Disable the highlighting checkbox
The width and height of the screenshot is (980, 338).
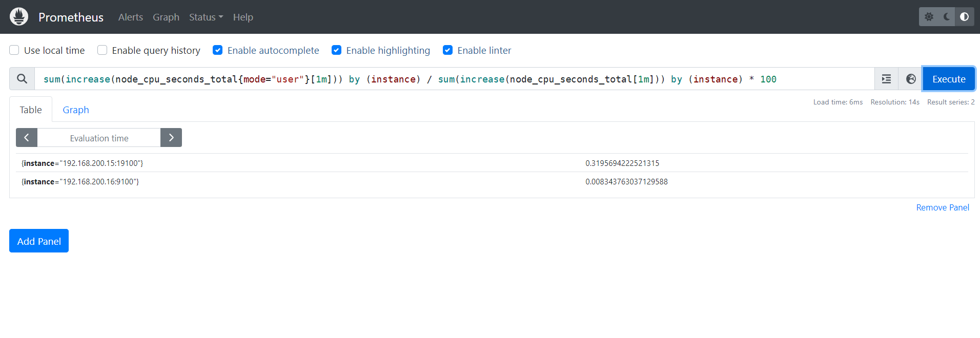pos(337,50)
